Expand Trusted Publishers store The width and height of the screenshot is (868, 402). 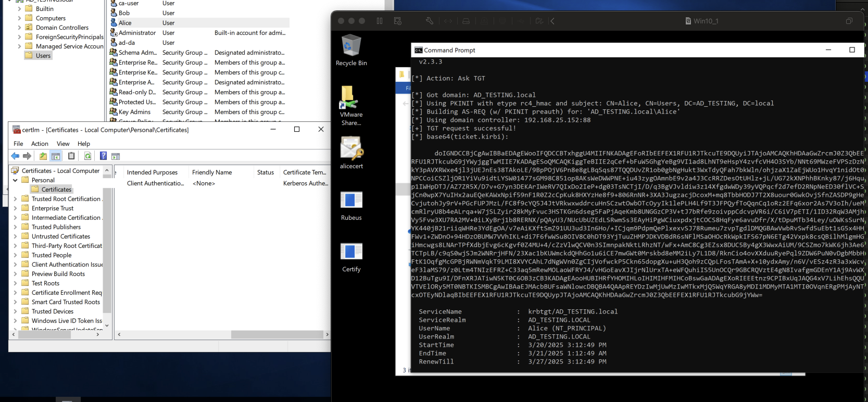coord(15,227)
